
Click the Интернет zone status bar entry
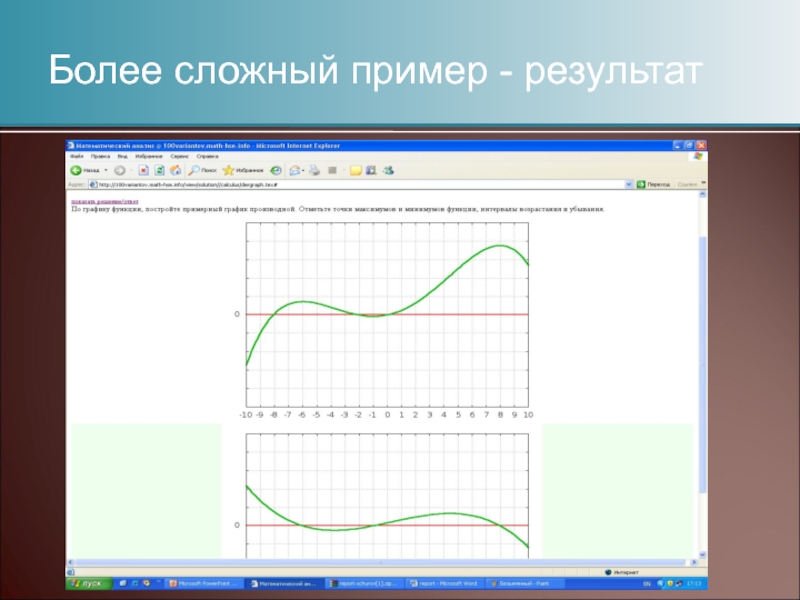click(x=621, y=572)
